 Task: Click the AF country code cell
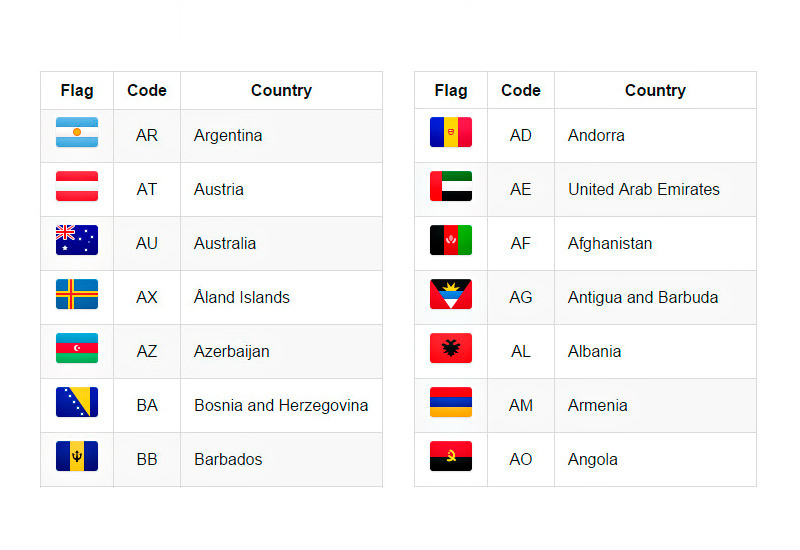[x=520, y=243]
